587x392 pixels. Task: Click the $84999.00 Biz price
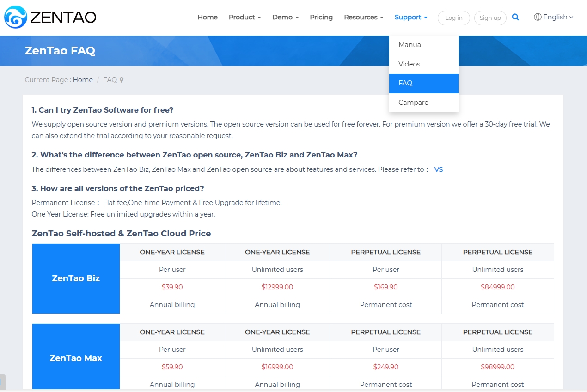(x=498, y=287)
